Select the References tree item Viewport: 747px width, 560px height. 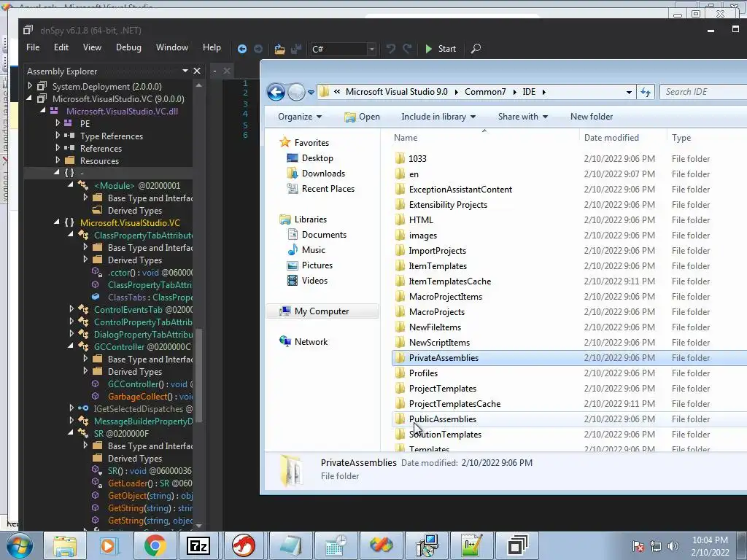(x=101, y=148)
